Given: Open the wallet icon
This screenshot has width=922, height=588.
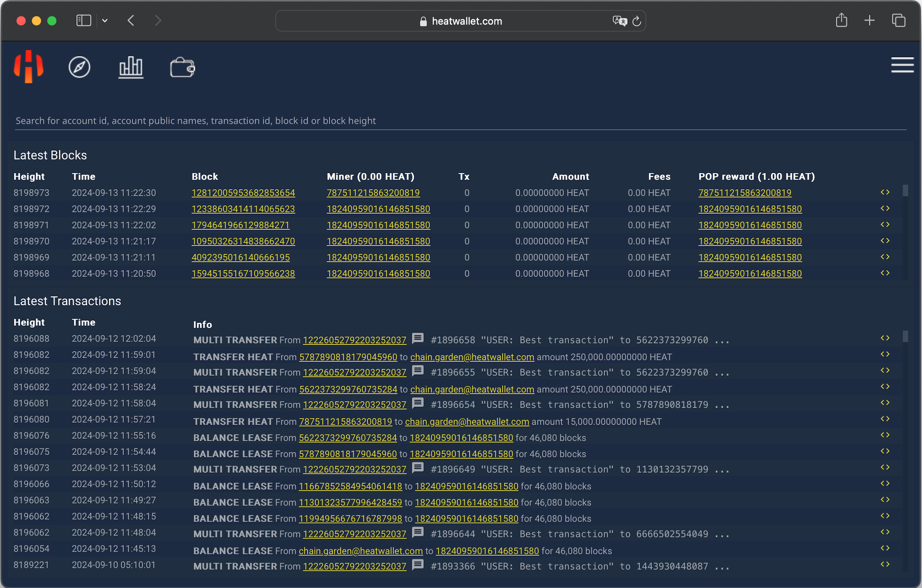Looking at the screenshot, I should (182, 67).
